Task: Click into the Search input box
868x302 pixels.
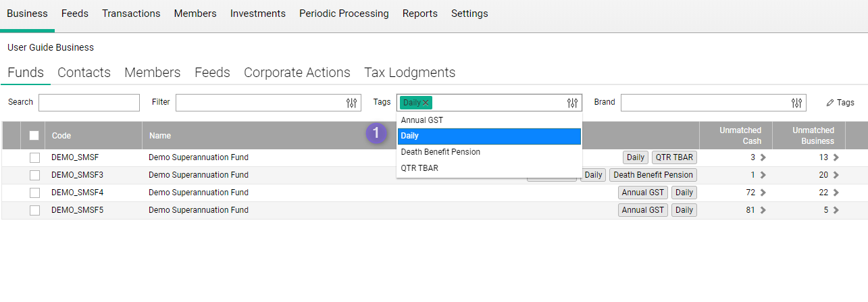Action: pos(89,103)
